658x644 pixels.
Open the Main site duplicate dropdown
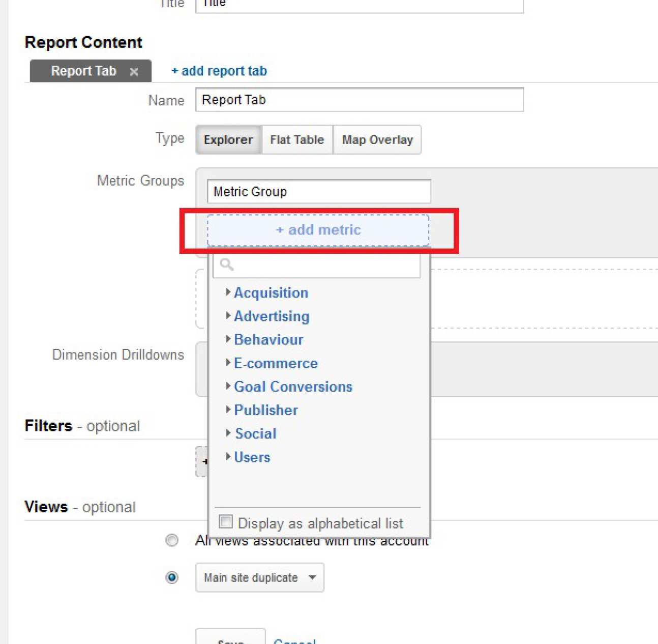coord(259,578)
